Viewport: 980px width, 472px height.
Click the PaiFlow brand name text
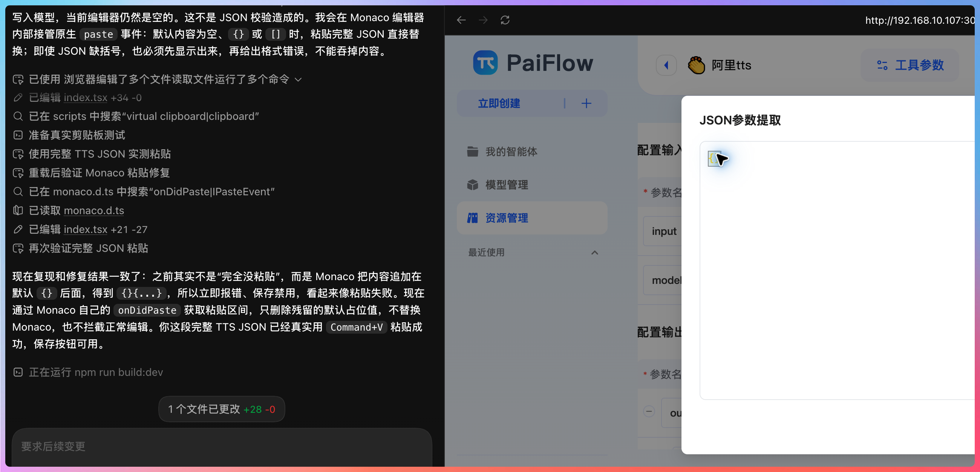click(550, 63)
